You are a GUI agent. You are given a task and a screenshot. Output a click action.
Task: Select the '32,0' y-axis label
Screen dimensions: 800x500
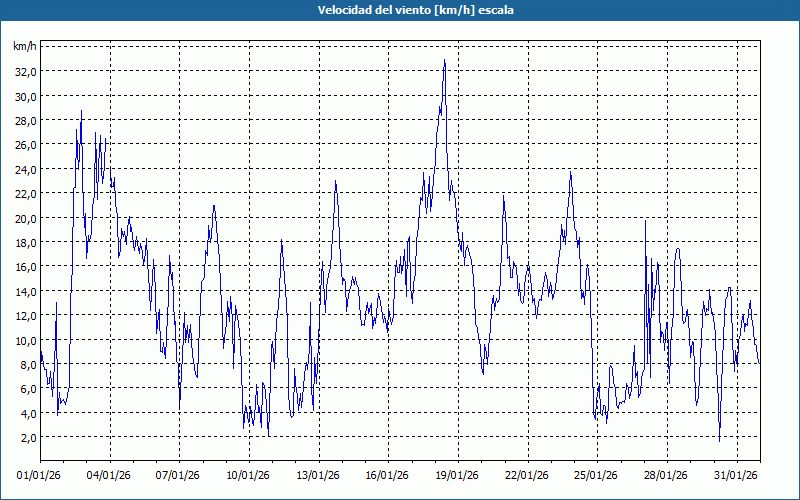[x=26, y=72]
